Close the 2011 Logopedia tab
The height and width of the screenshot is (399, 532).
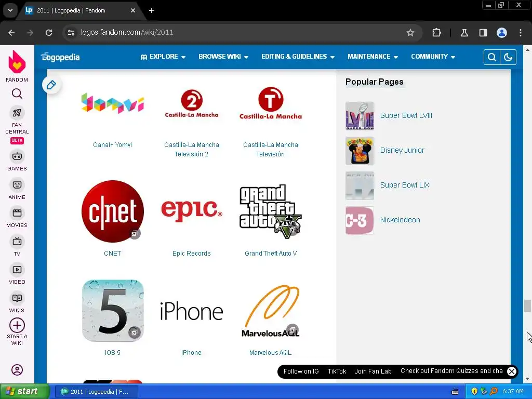(133, 10)
